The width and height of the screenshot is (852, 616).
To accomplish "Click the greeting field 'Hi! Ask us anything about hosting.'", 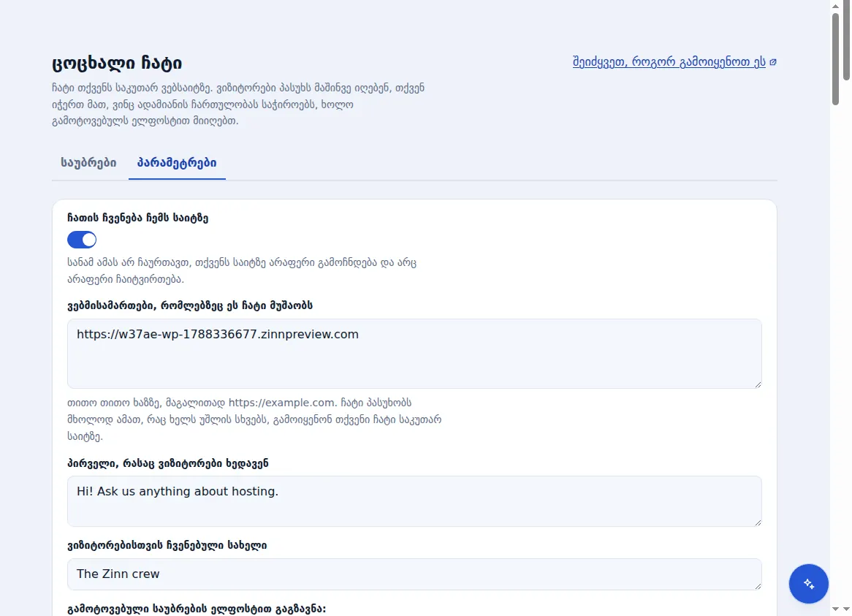I will click(x=414, y=501).
